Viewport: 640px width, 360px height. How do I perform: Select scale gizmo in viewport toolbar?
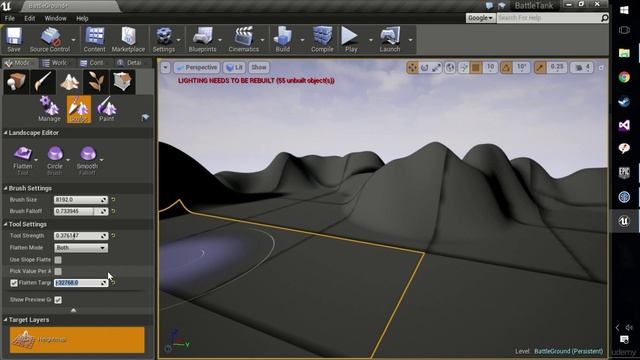(x=437, y=67)
